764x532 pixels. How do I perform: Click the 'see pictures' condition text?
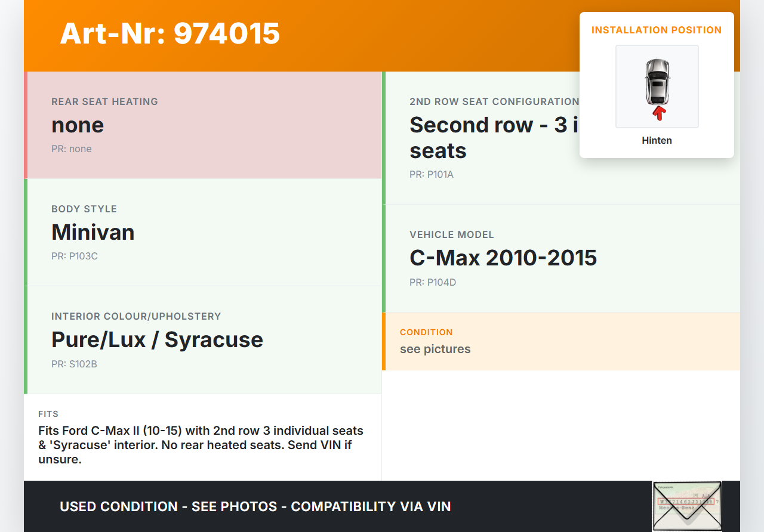point(435,349)
